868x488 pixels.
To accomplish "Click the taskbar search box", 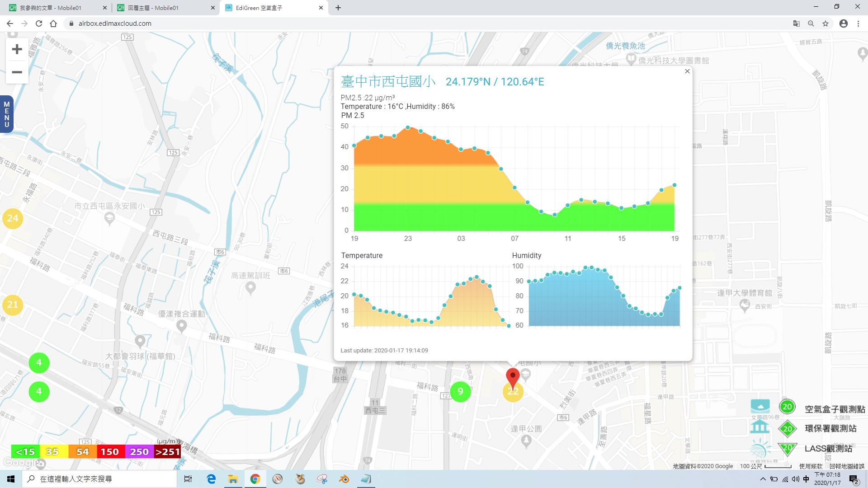I will click(x=99, y=479).
